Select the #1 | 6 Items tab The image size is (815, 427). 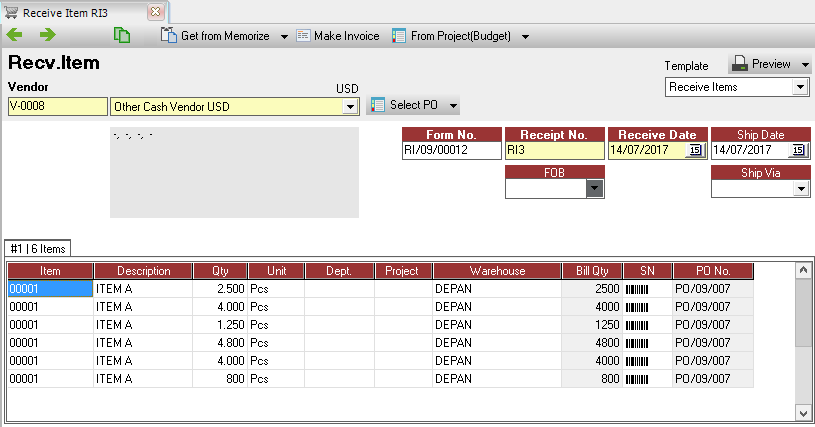(38, 249)
